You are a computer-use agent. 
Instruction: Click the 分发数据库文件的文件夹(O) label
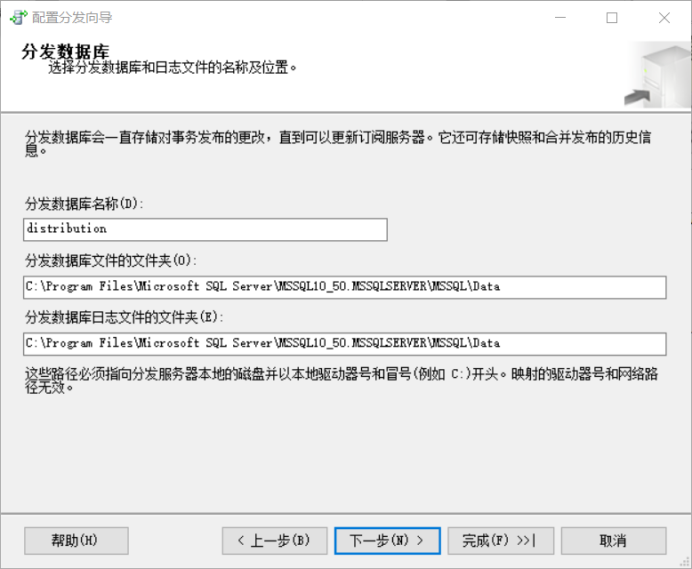[x=110, y=261]
